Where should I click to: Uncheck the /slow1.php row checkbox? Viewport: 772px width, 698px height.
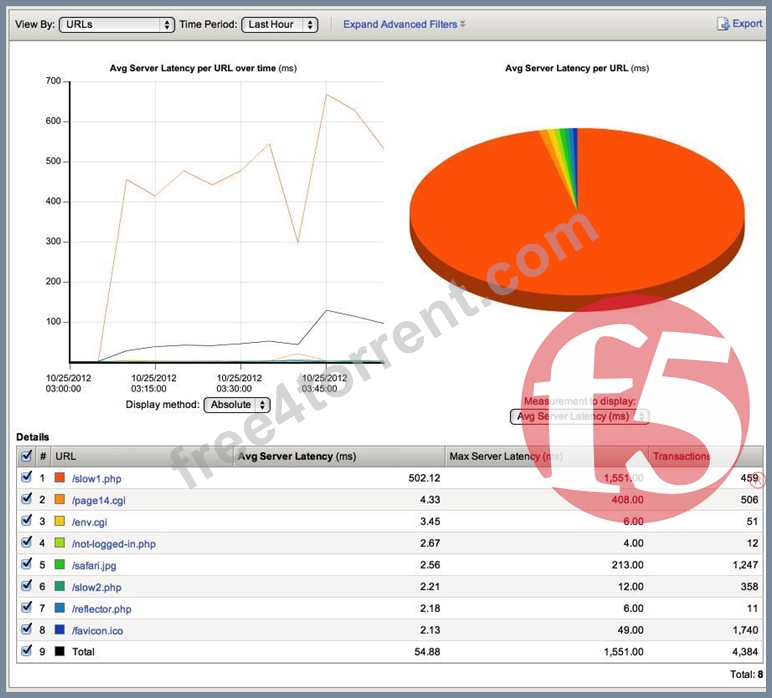click(27, 477)
